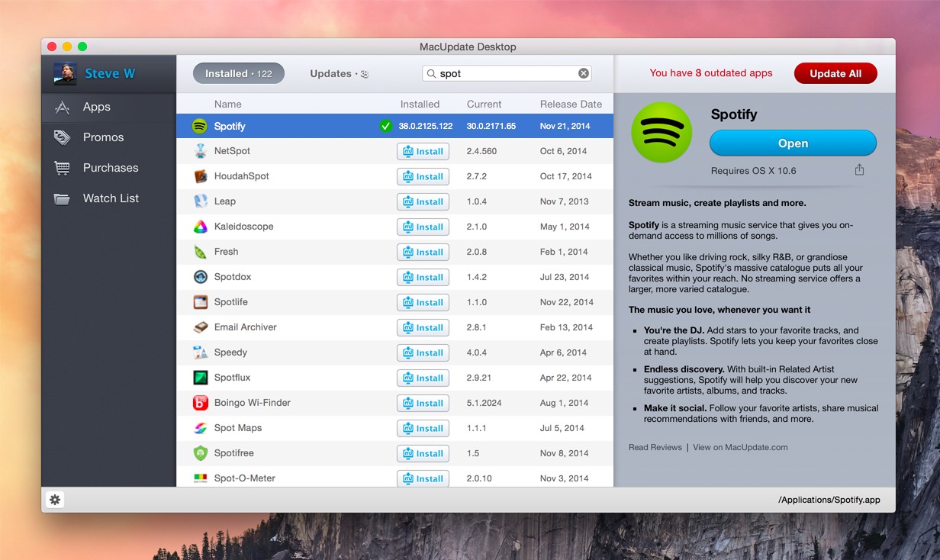Click the Spotdox app icon
The height and width of the screenshot is (560, 940).
coord(200,277)
